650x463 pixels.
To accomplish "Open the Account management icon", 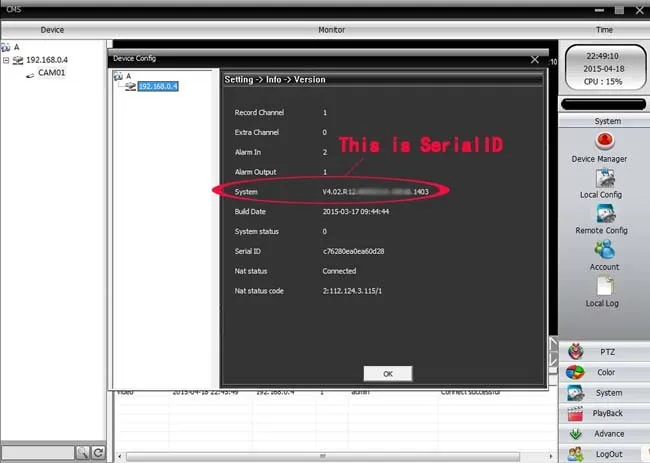I will click(605, 250).
